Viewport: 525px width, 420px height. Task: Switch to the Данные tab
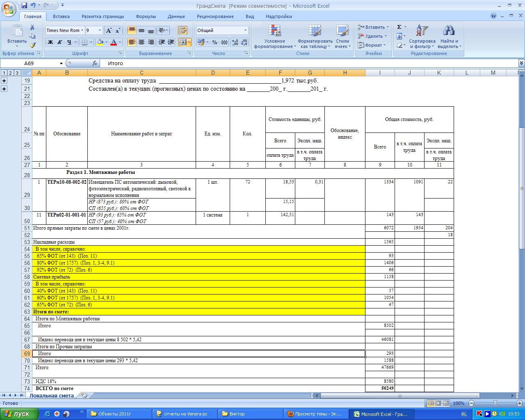pyautogui.click(x=176, y=16)
